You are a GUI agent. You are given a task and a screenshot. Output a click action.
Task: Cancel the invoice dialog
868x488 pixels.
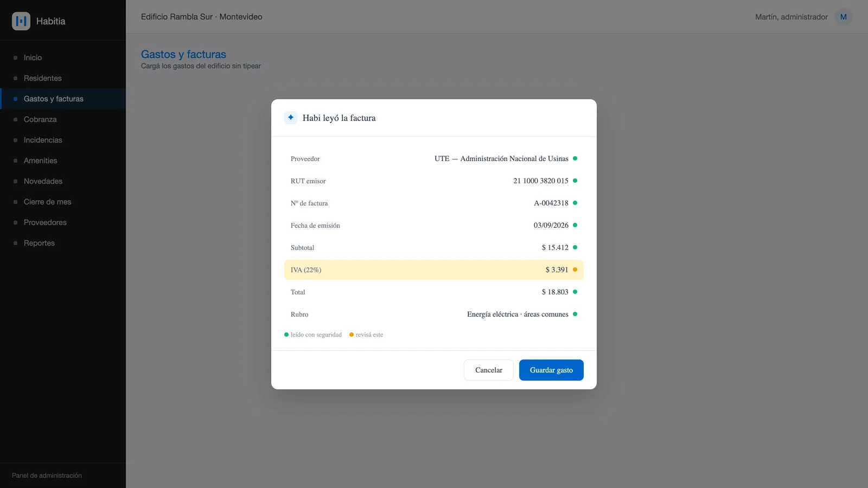(x=489, y=370)
